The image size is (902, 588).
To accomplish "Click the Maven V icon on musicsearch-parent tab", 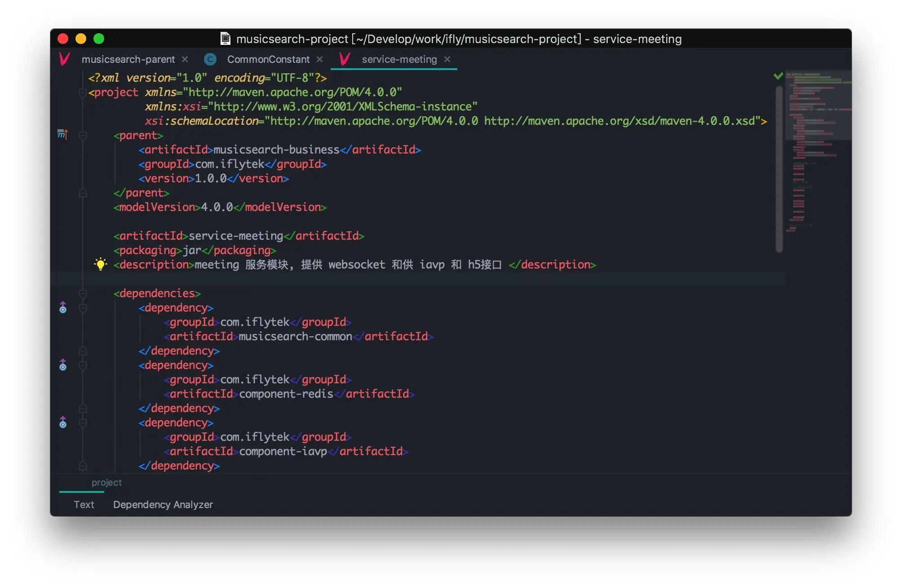I will click(65, 59).
